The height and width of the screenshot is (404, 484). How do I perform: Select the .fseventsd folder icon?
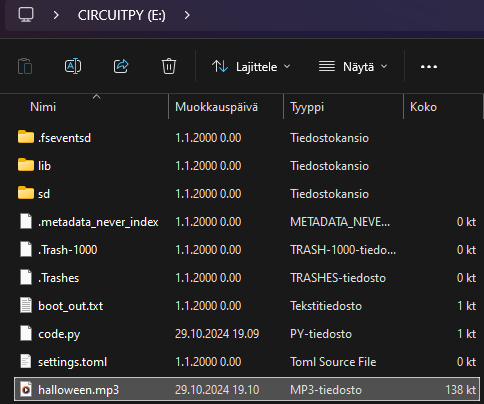[x=26, y=137]
